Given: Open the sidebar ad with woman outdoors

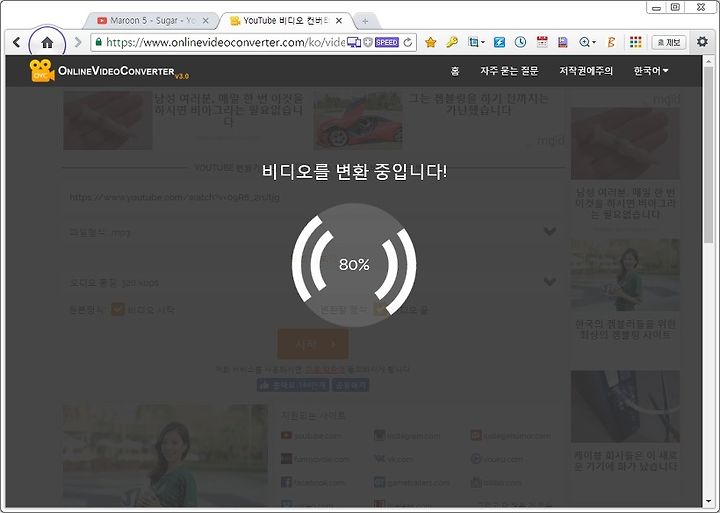Looking at the screenshot, I should [625, 275].
